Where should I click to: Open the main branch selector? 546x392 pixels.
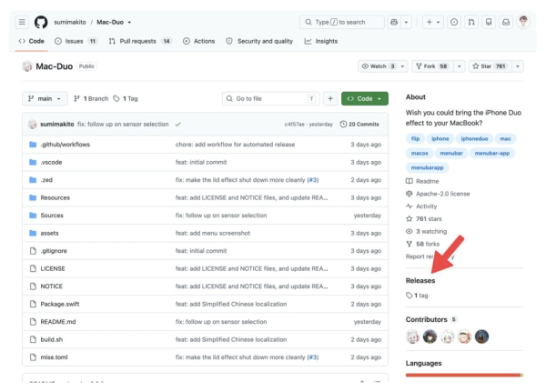45,98
